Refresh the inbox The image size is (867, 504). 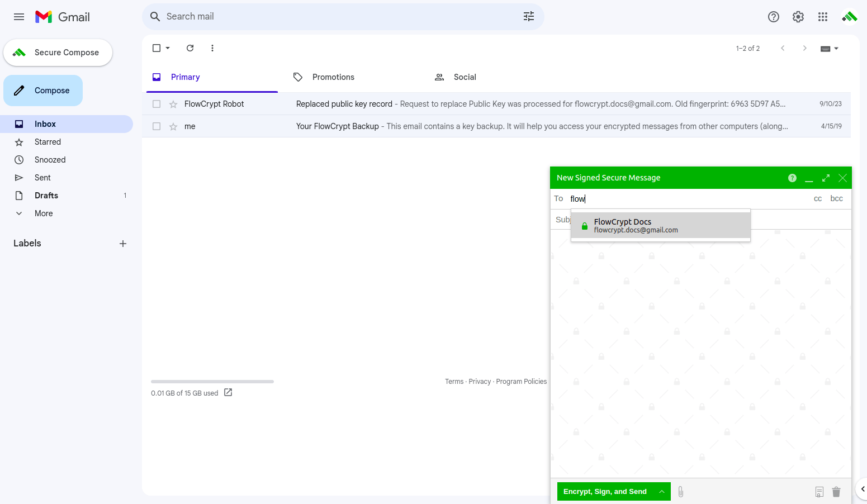coord(190,48)
